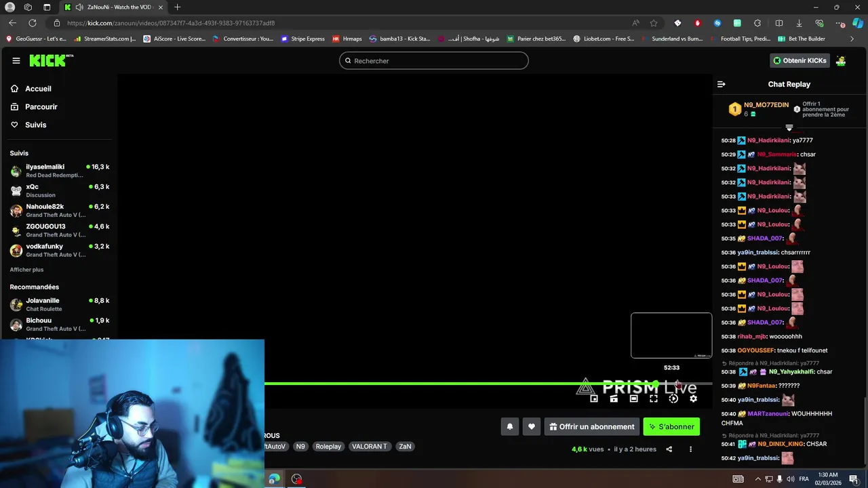The image size is (868, 488).
Task: Open the playback speed control
Action: click(673, 399)
